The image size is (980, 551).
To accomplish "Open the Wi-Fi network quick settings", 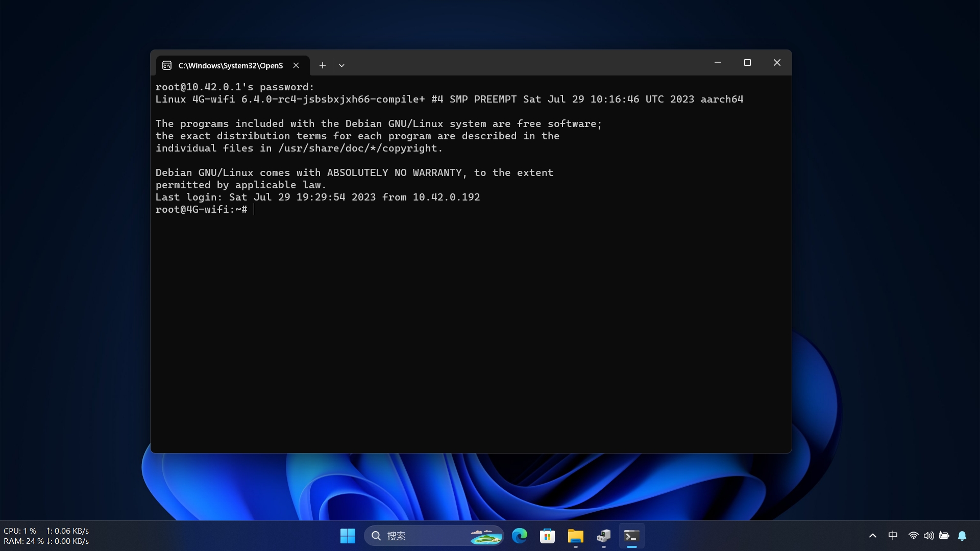I will click(x=913, y=536).
